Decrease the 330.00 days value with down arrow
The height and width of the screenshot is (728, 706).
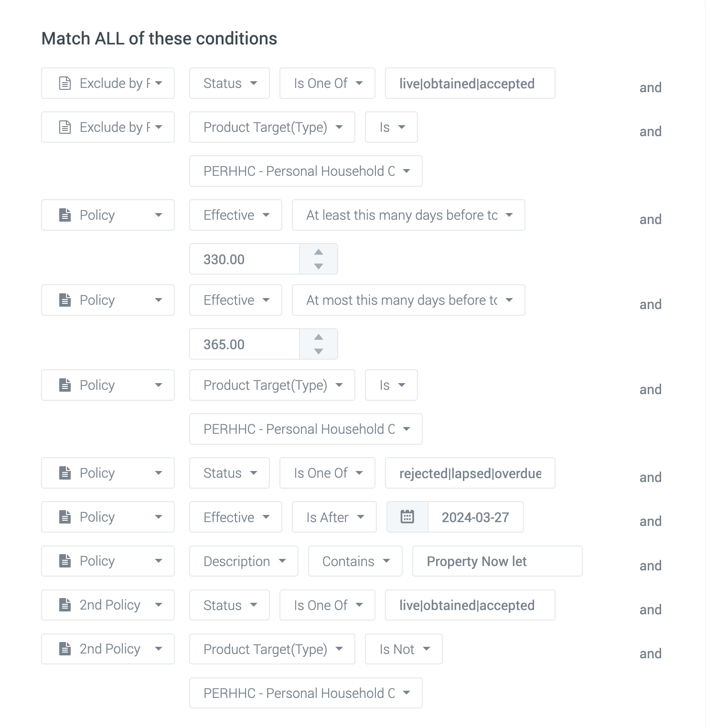tap(319, 266)
